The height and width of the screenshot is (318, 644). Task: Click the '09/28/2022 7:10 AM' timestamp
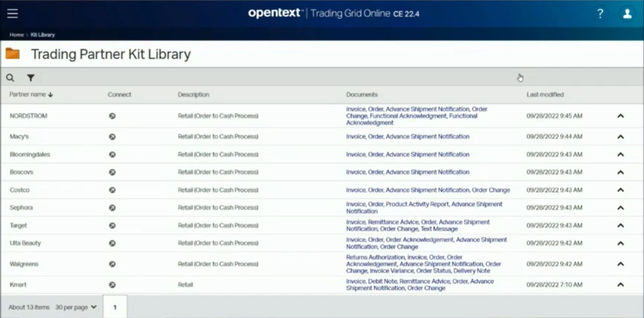click(554, 285)
